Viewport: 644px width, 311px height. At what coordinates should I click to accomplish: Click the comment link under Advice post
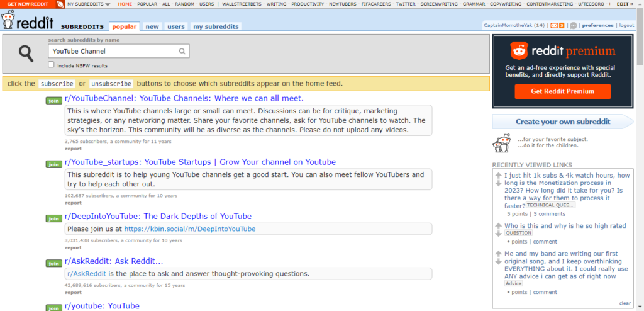545,292
